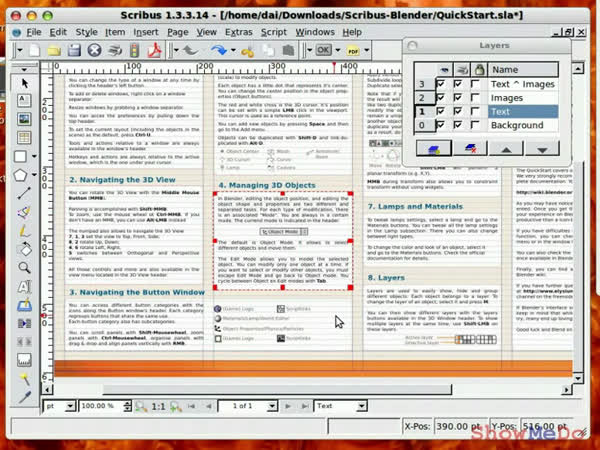The height and width of the screenshot is (450, 600).
Task: Click the Zoom out magnifier in status bar
Action: pos(141,406)
